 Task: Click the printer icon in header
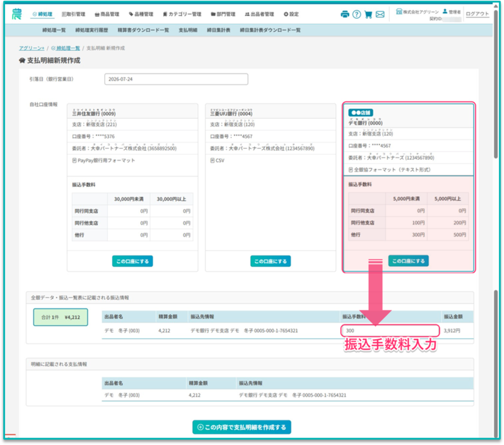[x=345, y=14]
